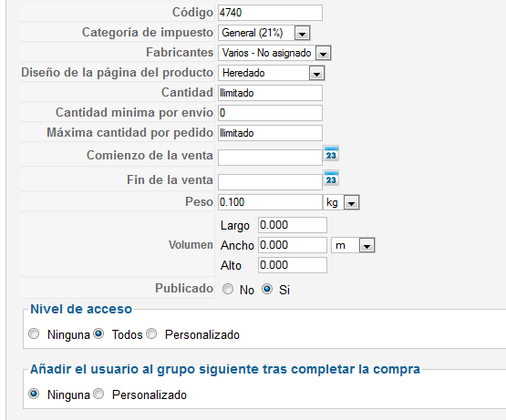This screenshot has width=506, height=420.
Task: Focus the Alto dimension field
Action: pyautogui.click(x=293, y=265)
